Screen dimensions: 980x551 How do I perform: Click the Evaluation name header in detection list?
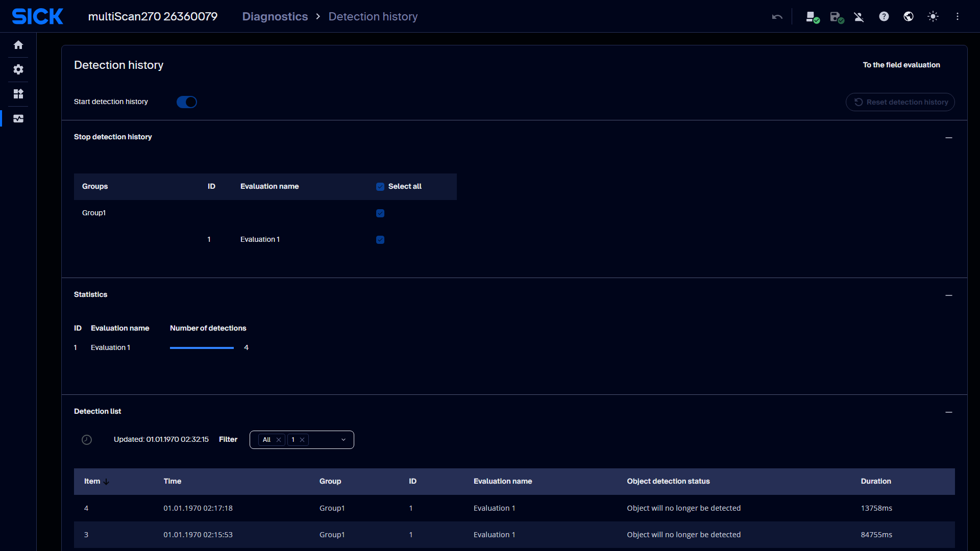pos(503,481)
